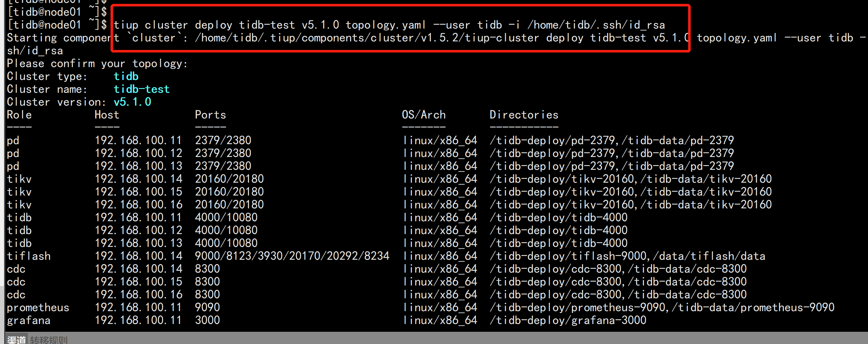Image resolution: width=868 pixels, height=344 pixels.
Task: Click host 192.168.100.15 in the cdc row
Action: point(138,282)
